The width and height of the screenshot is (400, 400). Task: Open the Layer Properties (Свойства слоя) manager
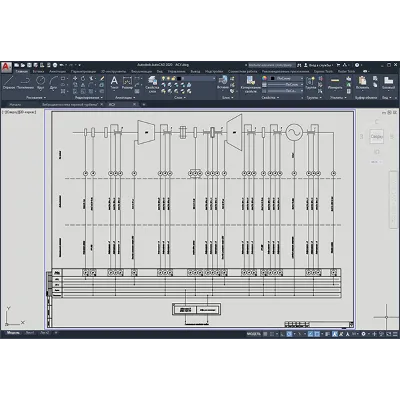153,84
